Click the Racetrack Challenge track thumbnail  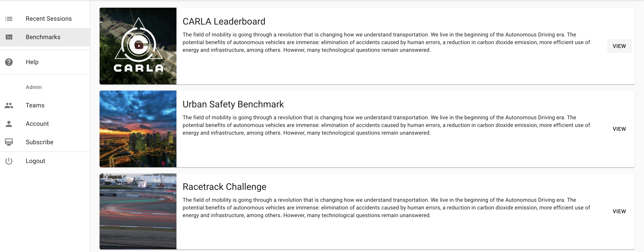coord(138,211)
